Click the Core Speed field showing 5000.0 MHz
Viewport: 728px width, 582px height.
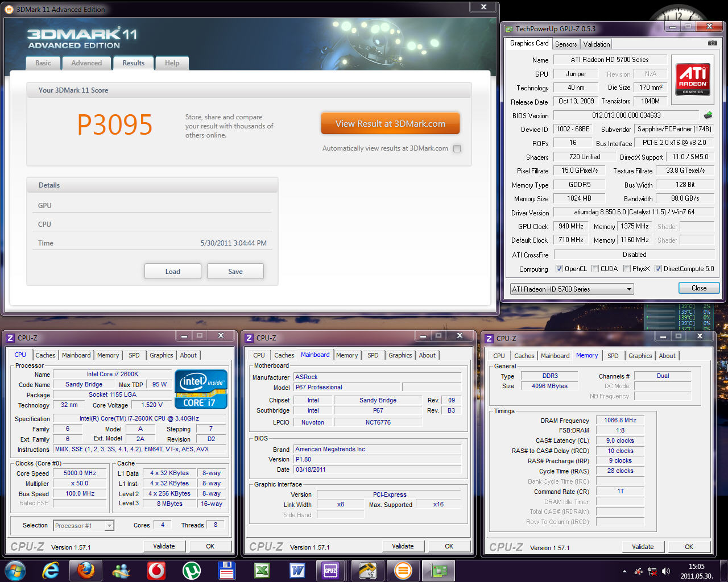point(80,473)
